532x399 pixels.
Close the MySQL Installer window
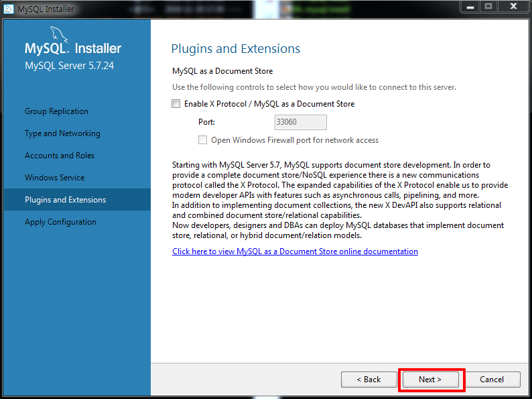[x=513, y=7]
